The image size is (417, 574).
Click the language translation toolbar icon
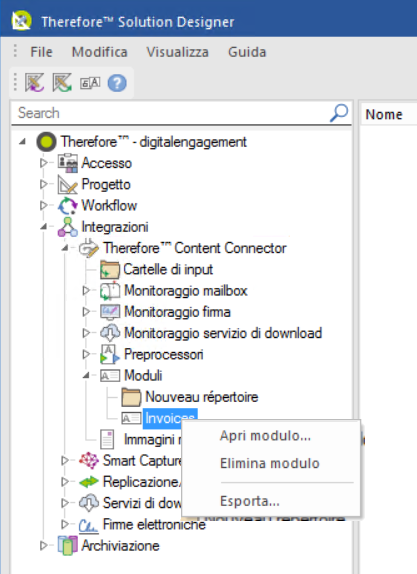pos(90,83)
